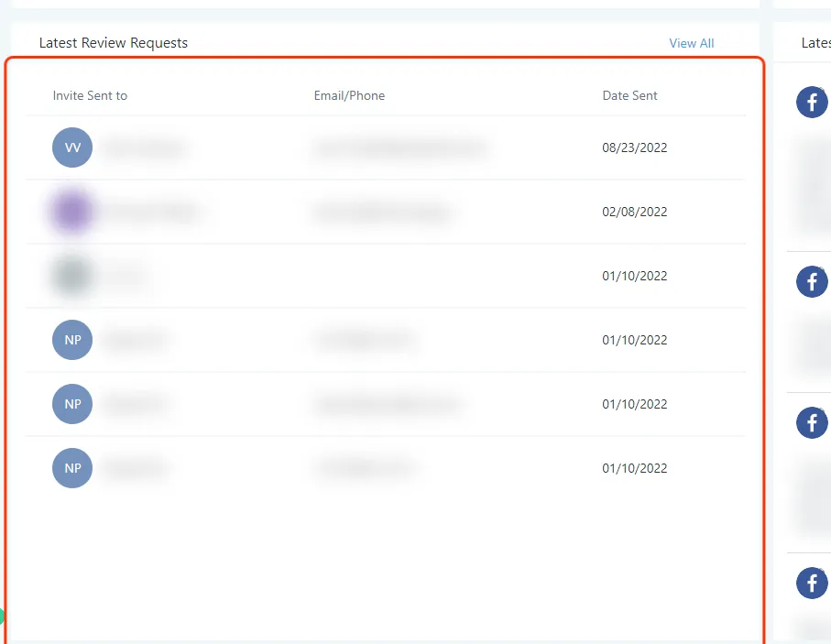Screen dimensions: 831x644
Task: Click the blurred gray avatar in third row
Action: point(72,276)
